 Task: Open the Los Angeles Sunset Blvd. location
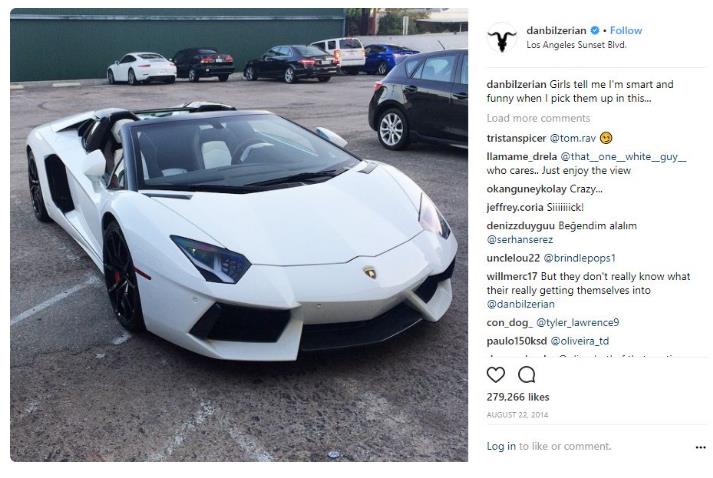576,45
